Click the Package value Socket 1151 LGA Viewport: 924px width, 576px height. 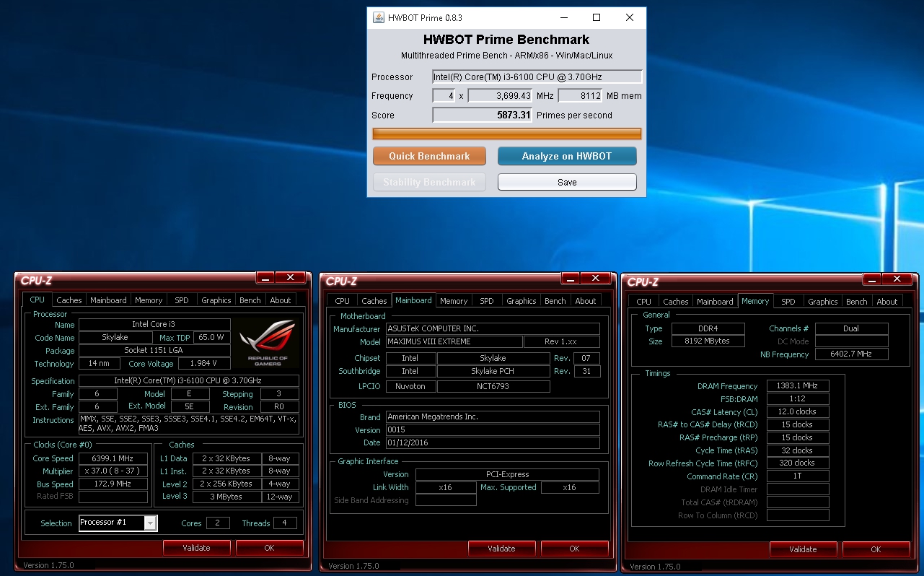click(x=154, y=351)
